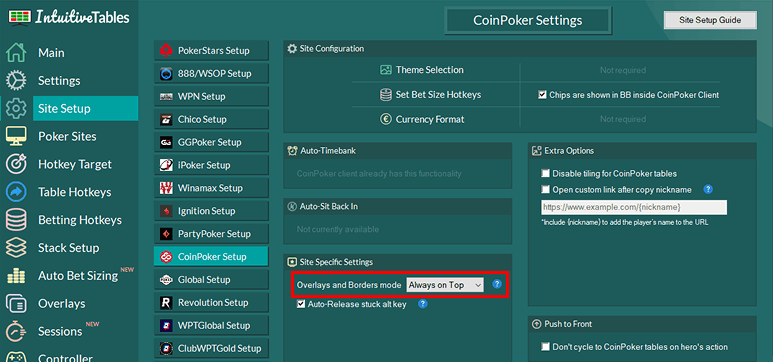Click the Theme Selection picture icon
This screenshot has width=775, height=362.
click(386, 70)
